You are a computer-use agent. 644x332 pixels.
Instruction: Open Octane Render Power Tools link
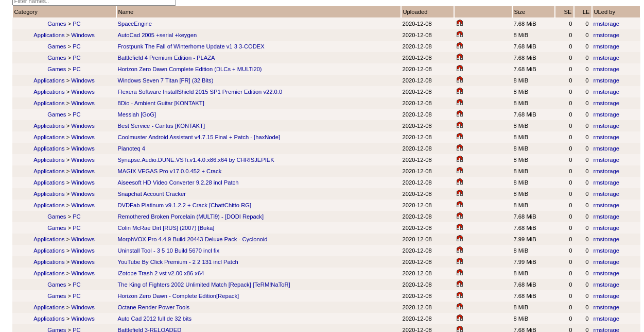pyautogui.click(x=153, y=307)
